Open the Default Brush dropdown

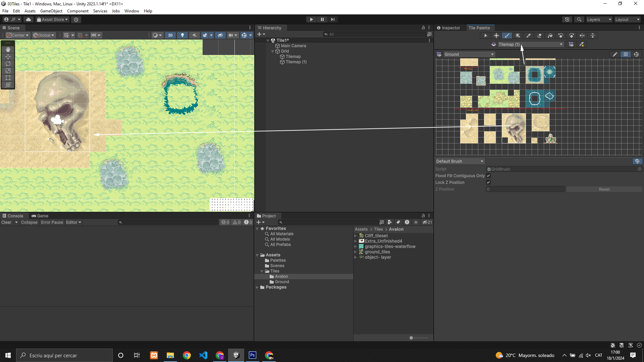(x=460, y=161)
